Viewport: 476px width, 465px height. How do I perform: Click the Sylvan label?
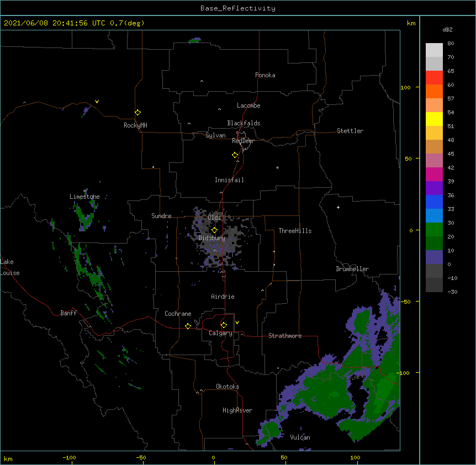[215, 135]
